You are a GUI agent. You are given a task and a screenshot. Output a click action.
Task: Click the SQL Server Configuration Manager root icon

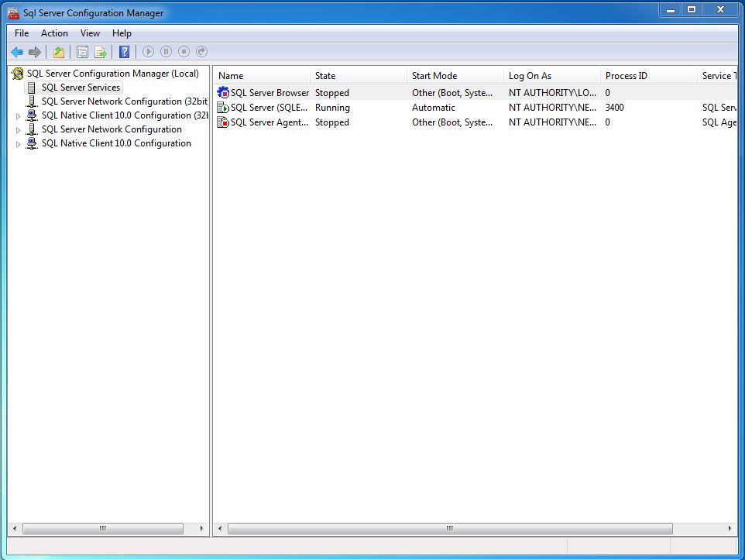click(18, 74)
